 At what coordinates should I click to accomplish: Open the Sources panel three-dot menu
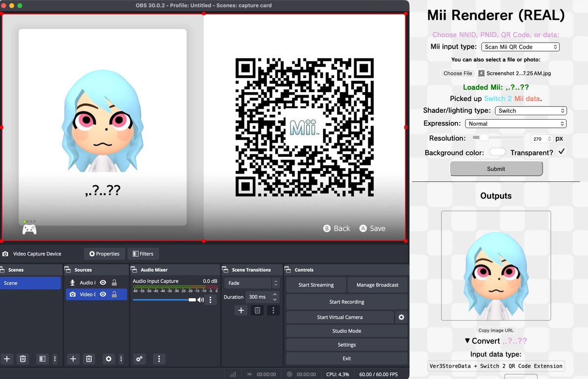(121, 359)
